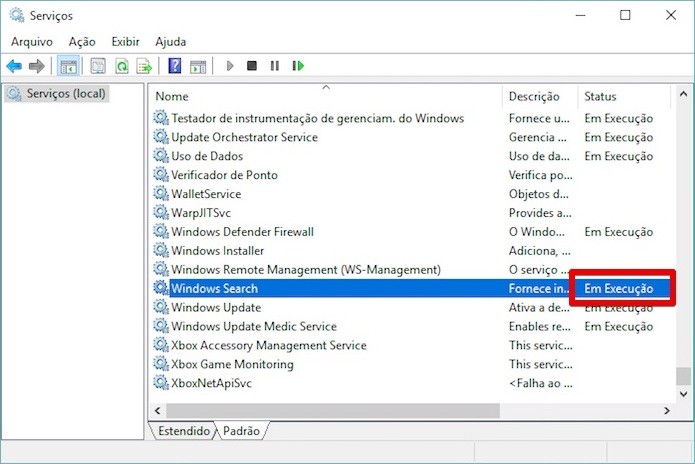The image size is (695, 464).
Task: Open the Exibir menu
Action: pos(125,42)
